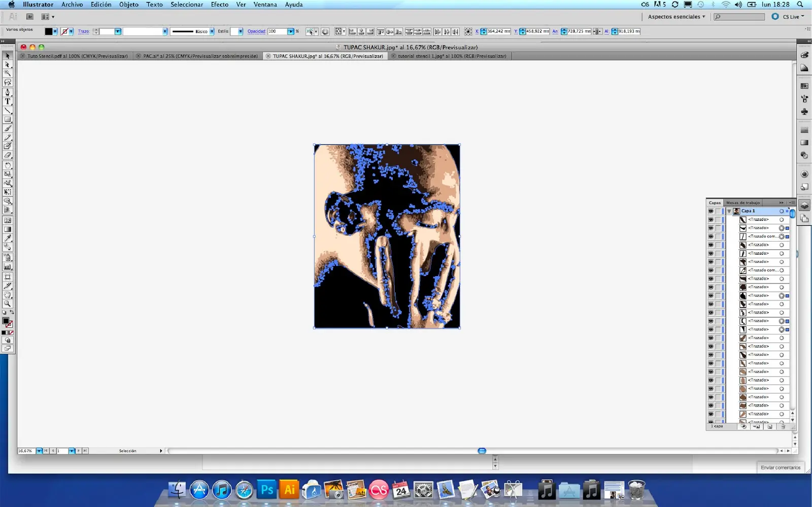The image size is (812, 507).
Task: Click the horizontal scrollbar thumb below the canvas
Action: pyautogui.click(x=482, y=451)
